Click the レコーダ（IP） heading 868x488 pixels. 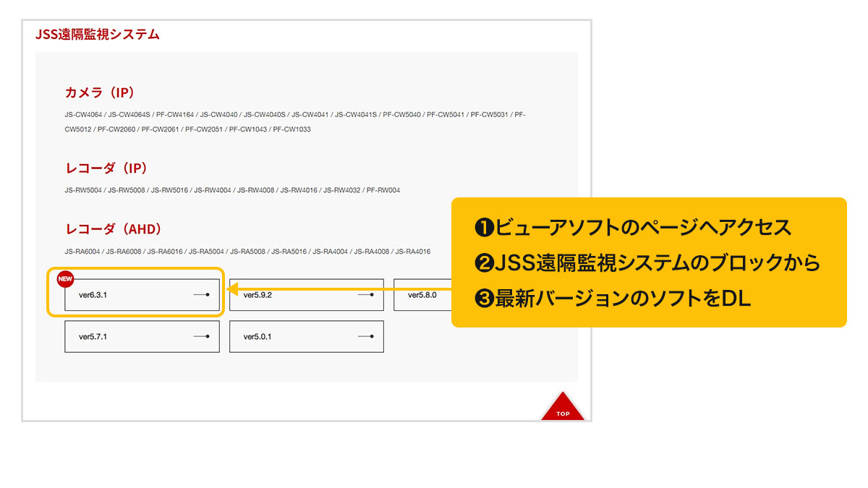coord(106,168)
